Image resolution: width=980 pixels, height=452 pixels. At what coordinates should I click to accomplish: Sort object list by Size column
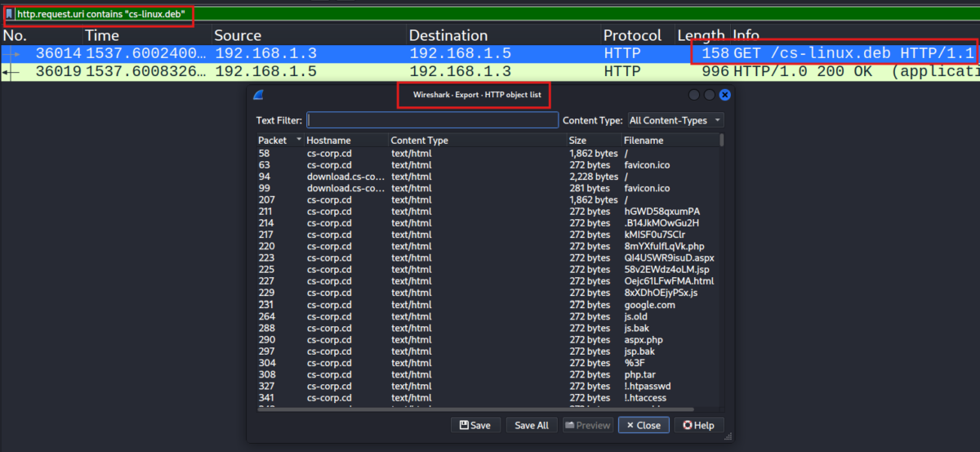point(594,141)
